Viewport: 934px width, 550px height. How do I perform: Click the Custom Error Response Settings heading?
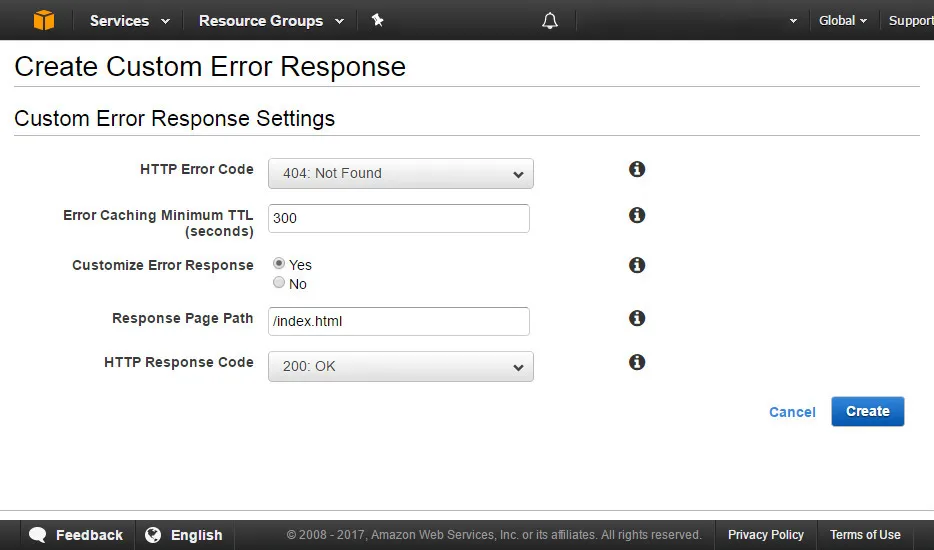coord(175,118)
